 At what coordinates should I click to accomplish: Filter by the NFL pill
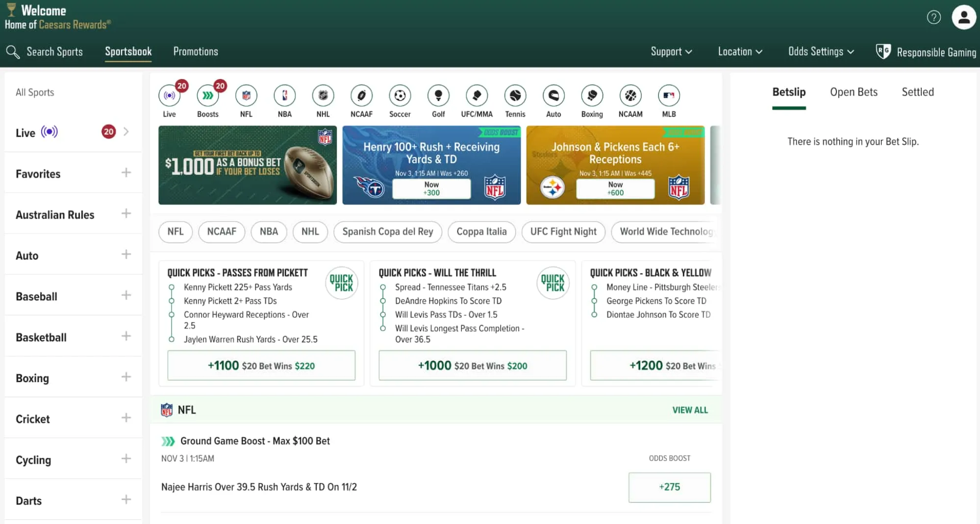(176, 232)
